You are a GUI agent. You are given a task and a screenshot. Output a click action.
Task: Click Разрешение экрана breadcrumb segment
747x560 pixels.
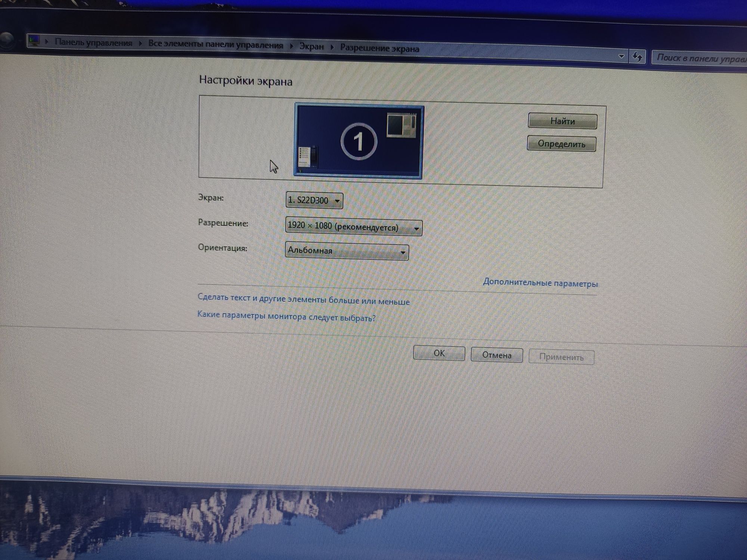tap(380, 49)
